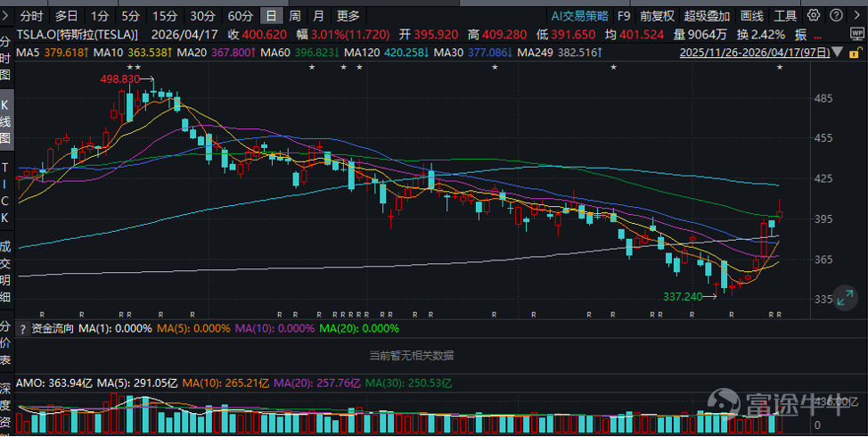Open 前复权 adjustment dropdown
This screenshot has height=437, width=868.
click(x=657, y=16)
